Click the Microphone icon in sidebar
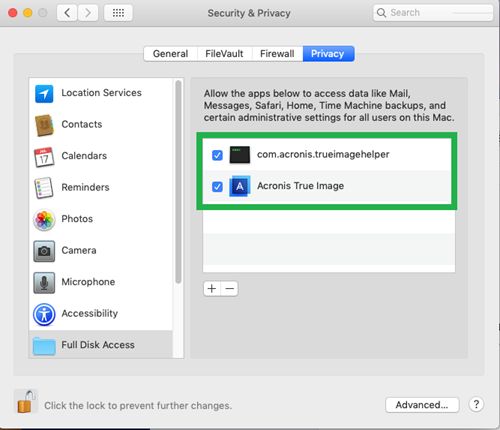The image size is (500, 430). [x=44, y=283]
